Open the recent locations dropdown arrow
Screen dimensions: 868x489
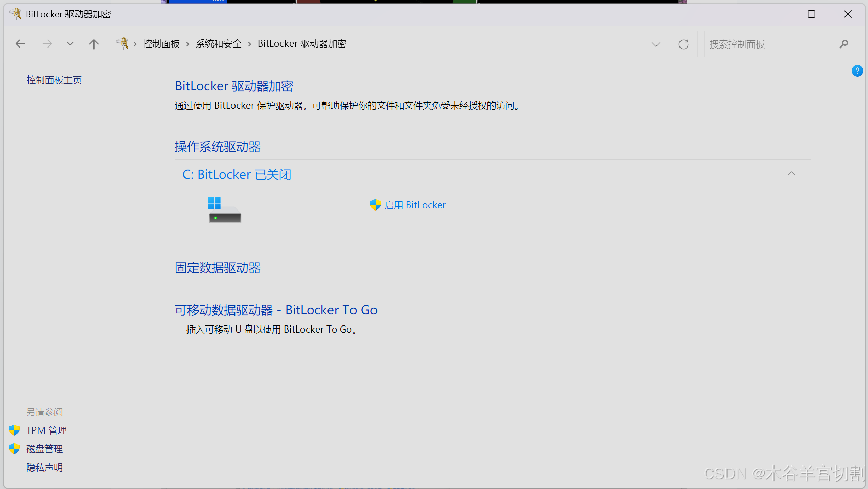coord(70,44)
